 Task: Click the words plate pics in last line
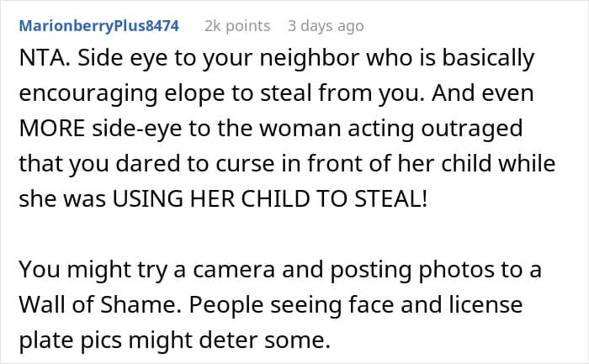coord(70,340)
